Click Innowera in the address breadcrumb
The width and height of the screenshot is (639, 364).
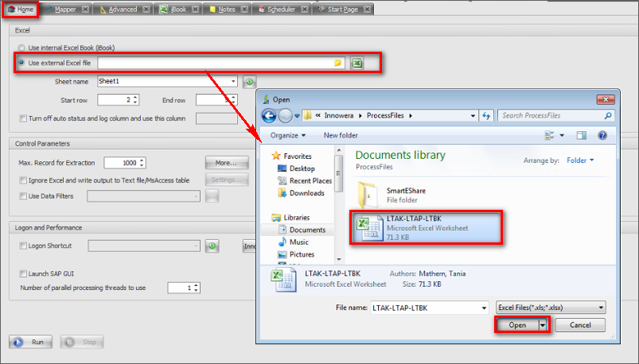click(339, 115)
